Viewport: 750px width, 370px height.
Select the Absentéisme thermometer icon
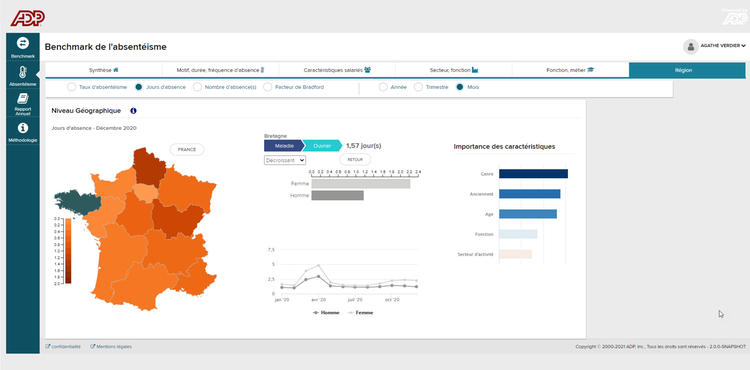[22, 72]
